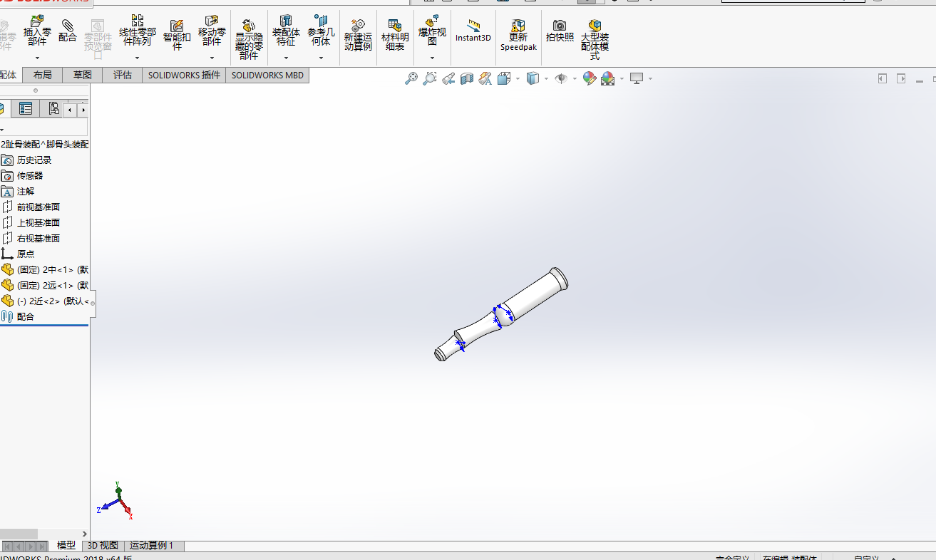This screenshot has height=560, width=936.
Task: Open Assembly Features (装配体特征)
Action: coord(286,31)
